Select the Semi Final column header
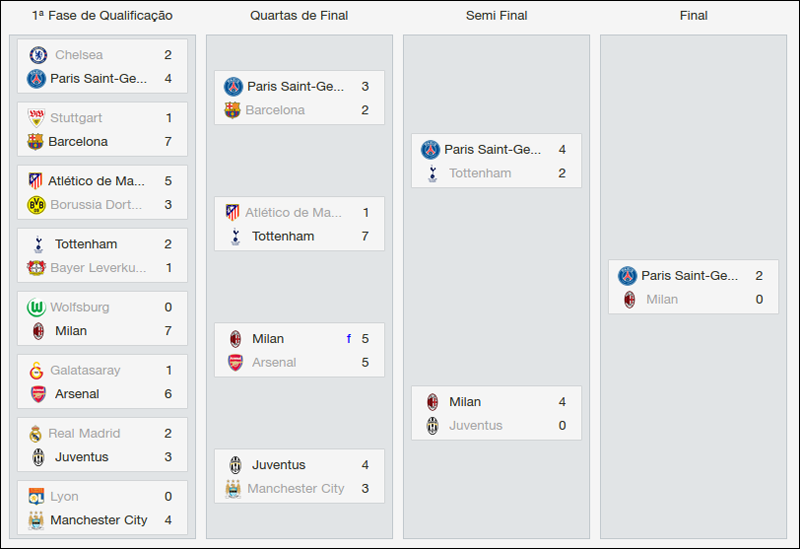 496,16
